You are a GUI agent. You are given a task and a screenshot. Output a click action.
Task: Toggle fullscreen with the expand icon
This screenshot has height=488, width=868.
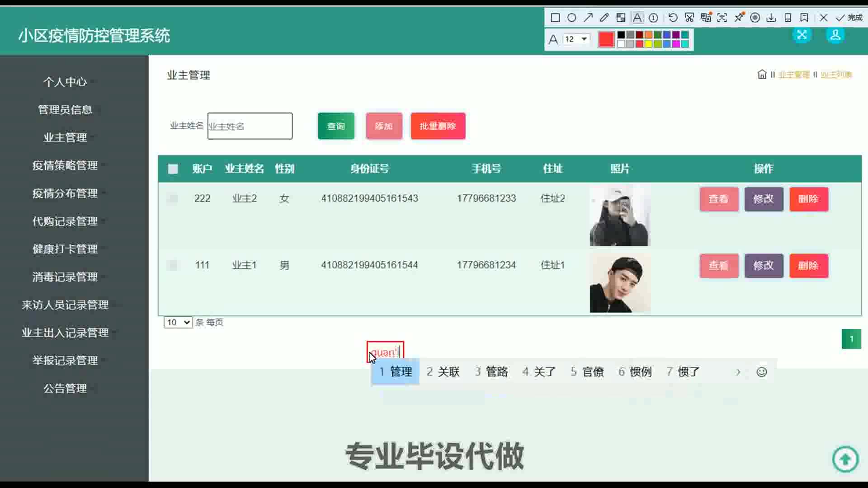[x=802, y=35]
